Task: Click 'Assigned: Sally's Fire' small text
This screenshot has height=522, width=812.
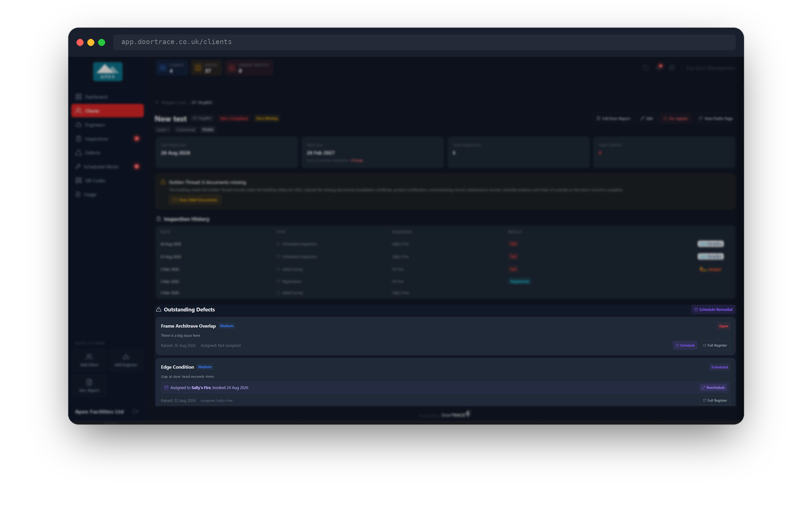Action: click(x=216, y=401)
